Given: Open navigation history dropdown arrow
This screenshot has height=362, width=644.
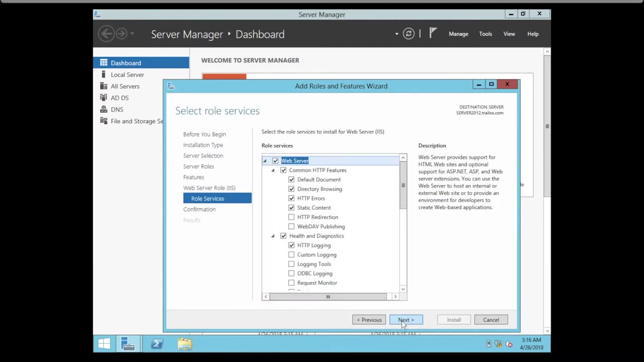Looking at the screenshot, I should click(x=132, y=34).
